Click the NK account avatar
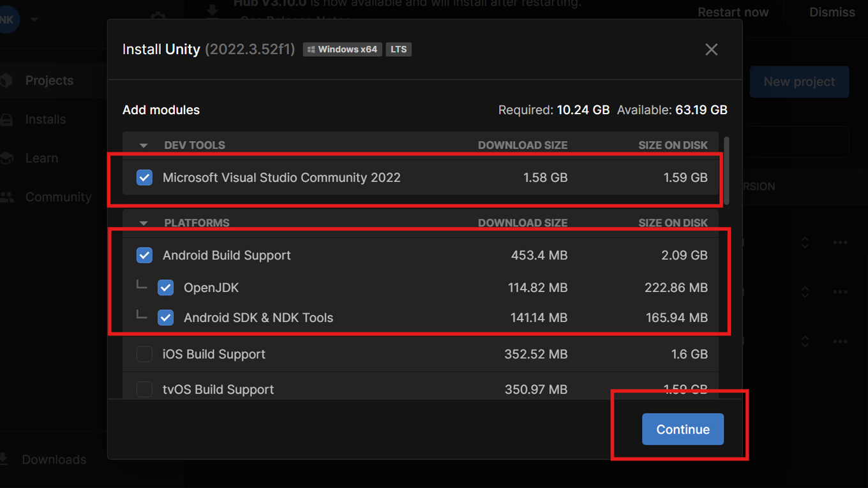 (8, 20)
